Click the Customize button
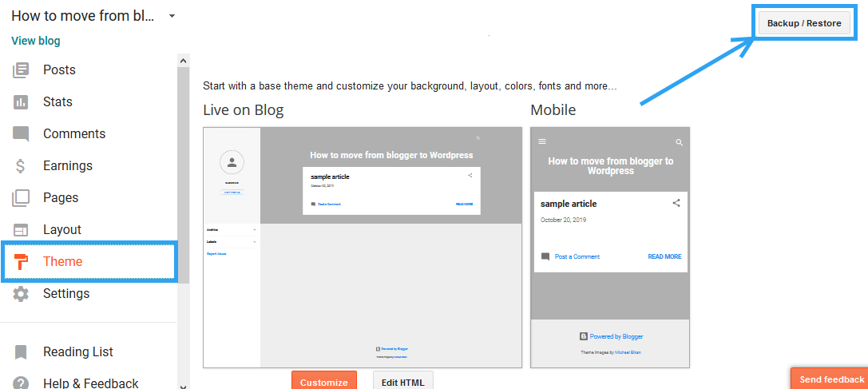The height and width of the screenshot is (389, 868). (x=324, y=381)
